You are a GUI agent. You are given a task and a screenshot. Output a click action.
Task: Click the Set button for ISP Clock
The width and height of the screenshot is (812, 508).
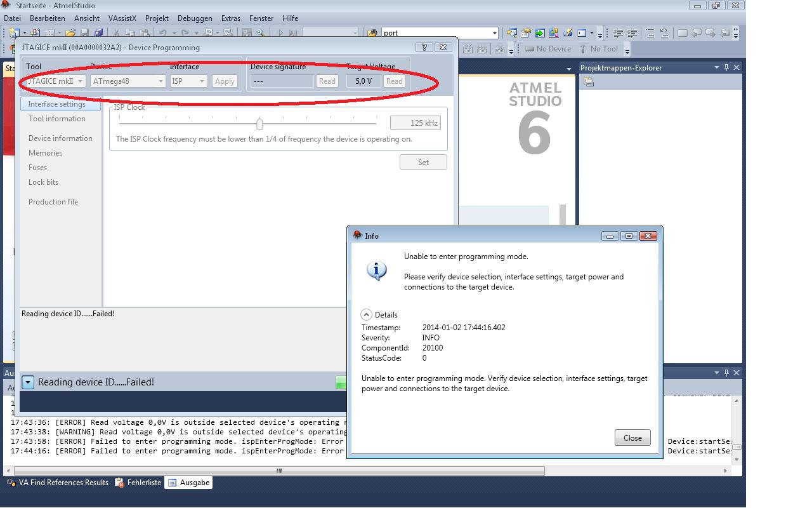pos(423,163)
